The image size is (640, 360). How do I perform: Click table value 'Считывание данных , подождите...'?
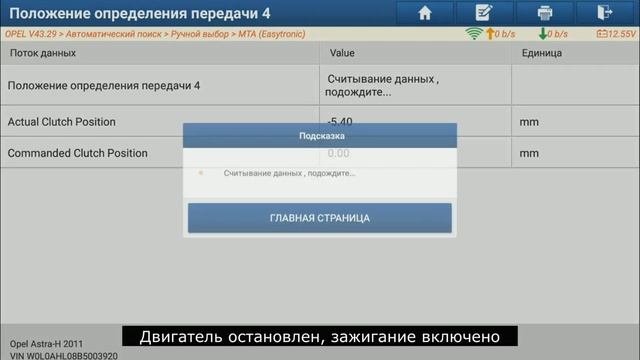tap(382, 85)
